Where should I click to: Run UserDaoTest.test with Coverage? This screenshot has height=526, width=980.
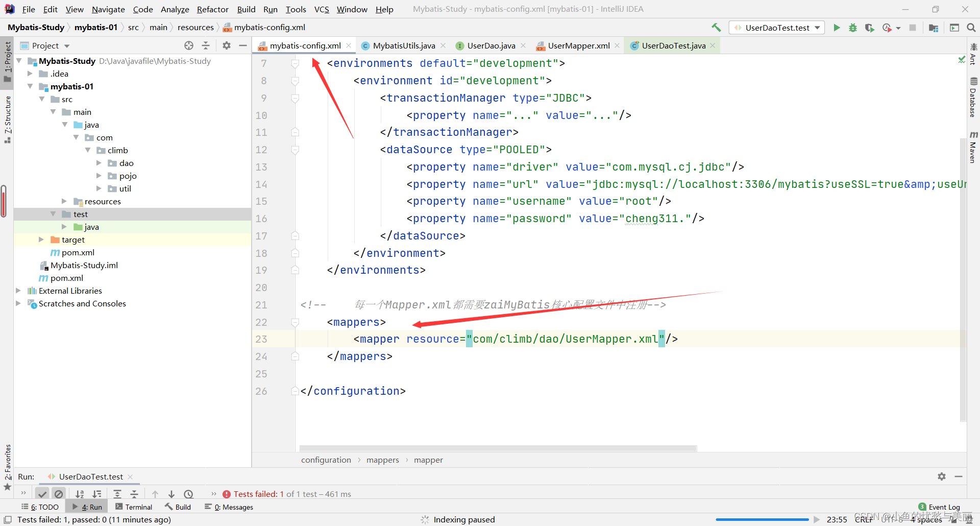pos(870,28)
